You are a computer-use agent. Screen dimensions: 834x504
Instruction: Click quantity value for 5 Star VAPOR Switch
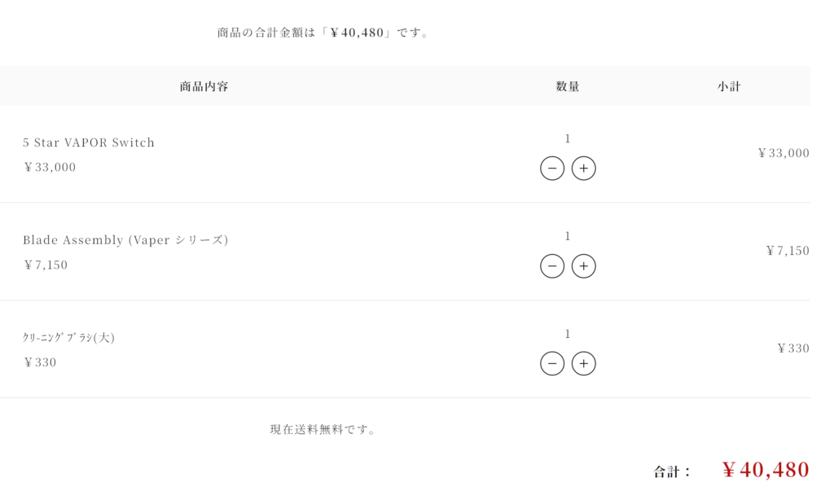pyautogui.click(x=568, y=138)
